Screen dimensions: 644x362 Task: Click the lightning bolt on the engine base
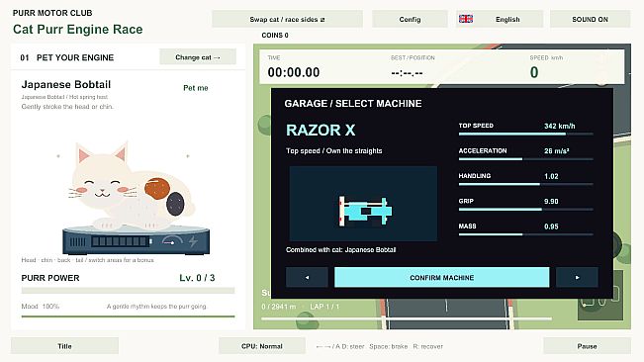pos(193,241)
